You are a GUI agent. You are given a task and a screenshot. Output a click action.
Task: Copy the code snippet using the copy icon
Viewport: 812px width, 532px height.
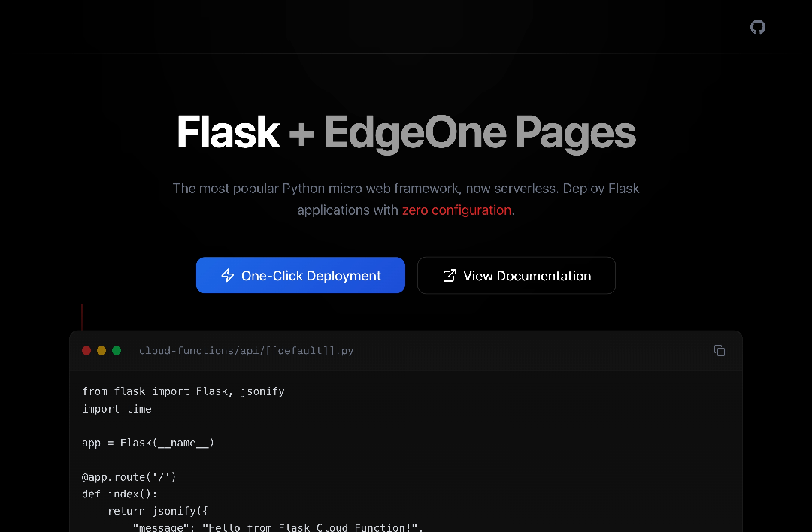click(x=720, y=351)
